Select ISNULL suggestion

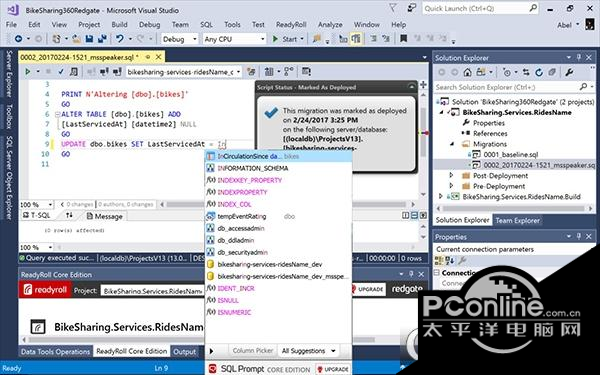pyautogui.click(x=279, y=300)
